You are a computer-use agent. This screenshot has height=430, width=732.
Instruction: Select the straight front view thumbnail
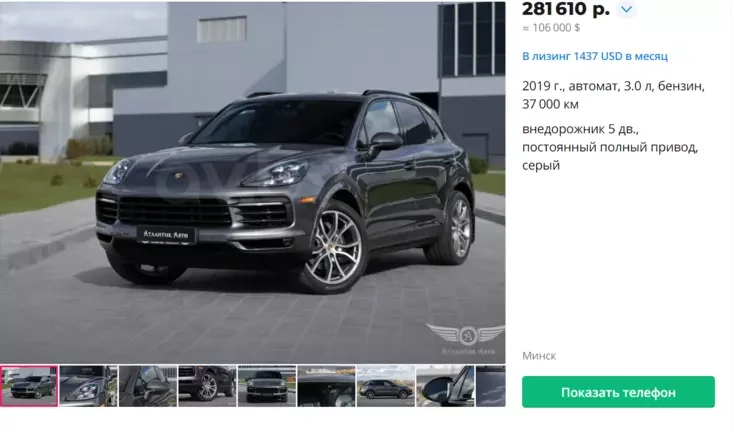coord(267,386)
